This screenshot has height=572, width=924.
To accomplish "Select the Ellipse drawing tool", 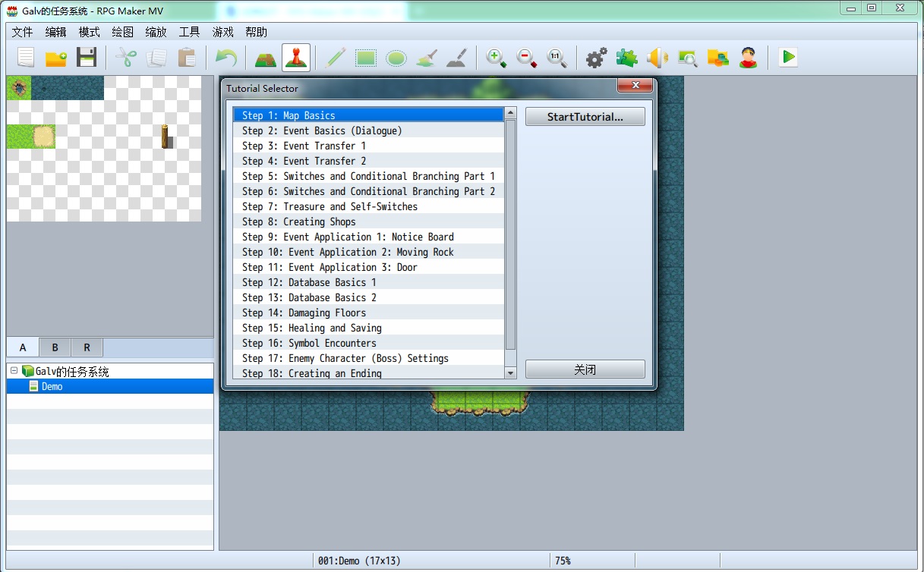I will 396,58.
